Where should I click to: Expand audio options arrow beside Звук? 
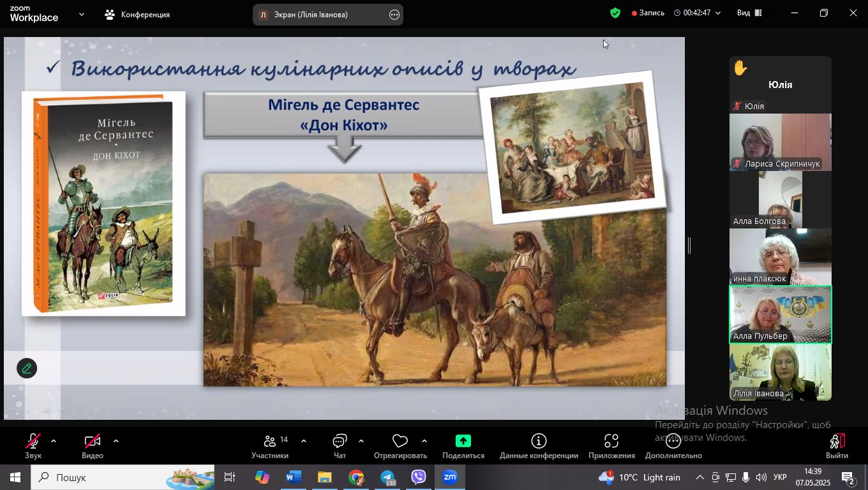coord(54,441)
